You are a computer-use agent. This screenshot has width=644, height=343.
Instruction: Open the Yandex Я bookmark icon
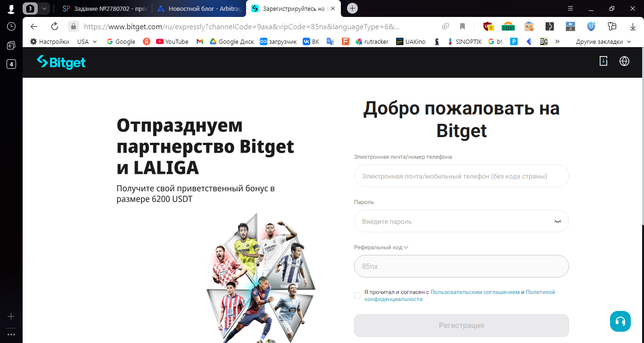pos(147,41)
